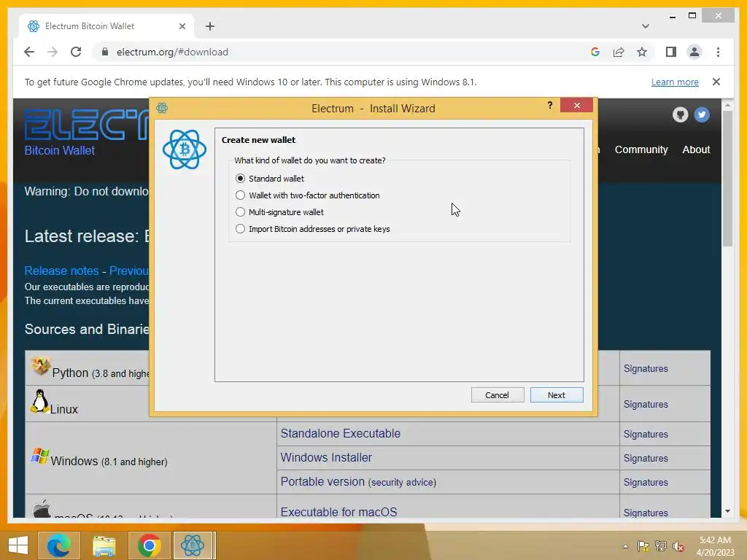Toggle Chrome side panel

tap(671, 52)
